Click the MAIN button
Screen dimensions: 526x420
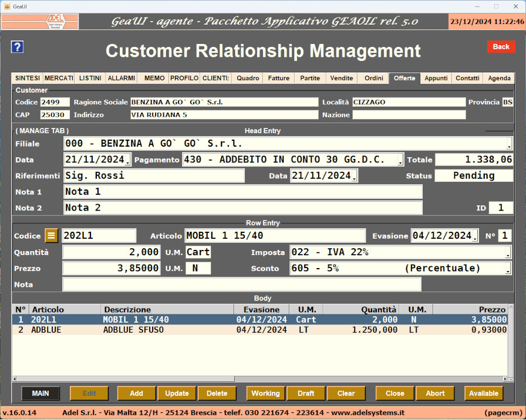pyautogui.click(x=41, y=393)
